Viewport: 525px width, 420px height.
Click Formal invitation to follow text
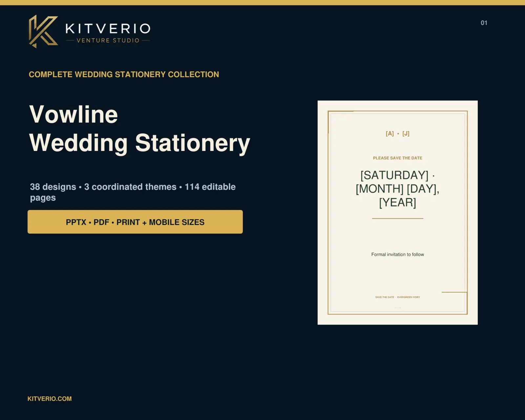[x=398, y=254]
